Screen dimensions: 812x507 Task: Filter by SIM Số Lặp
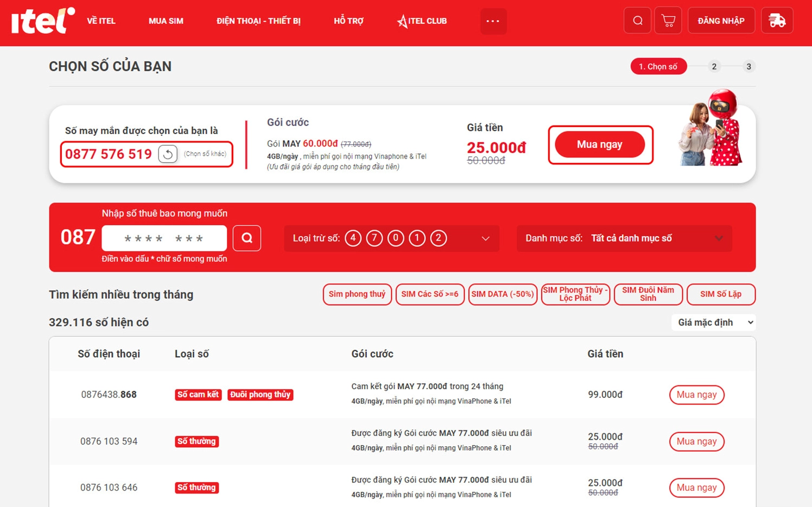pos(721,294)
